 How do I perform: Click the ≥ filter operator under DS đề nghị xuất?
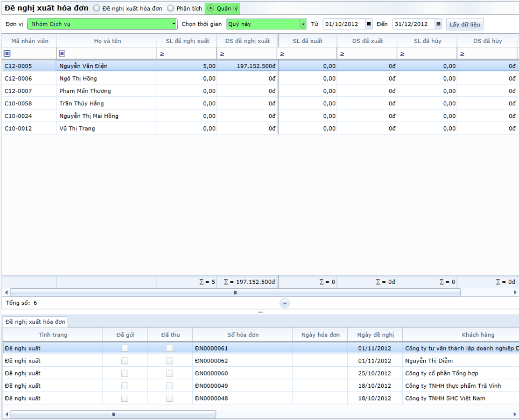click(x=222, y=54)
